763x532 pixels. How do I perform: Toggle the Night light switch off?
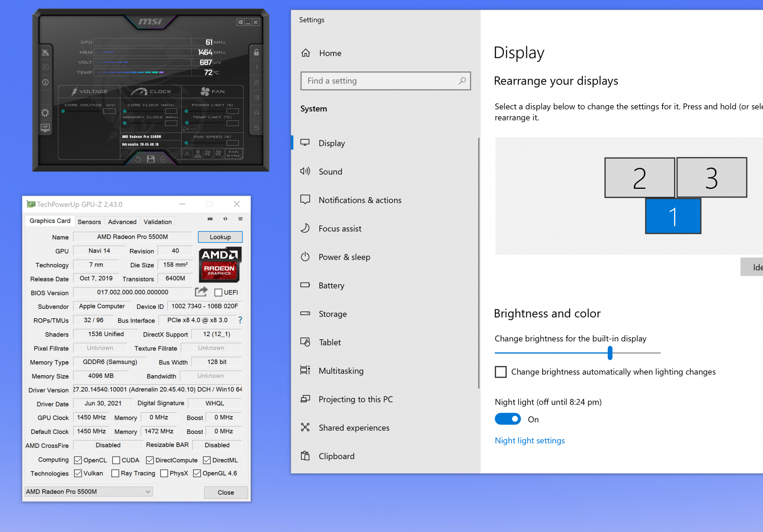click(507, 419)
